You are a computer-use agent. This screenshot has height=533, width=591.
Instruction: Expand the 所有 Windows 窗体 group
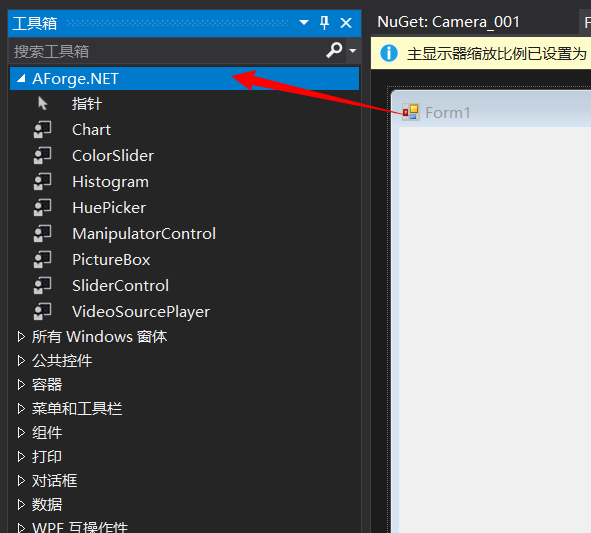coord(21,337)
